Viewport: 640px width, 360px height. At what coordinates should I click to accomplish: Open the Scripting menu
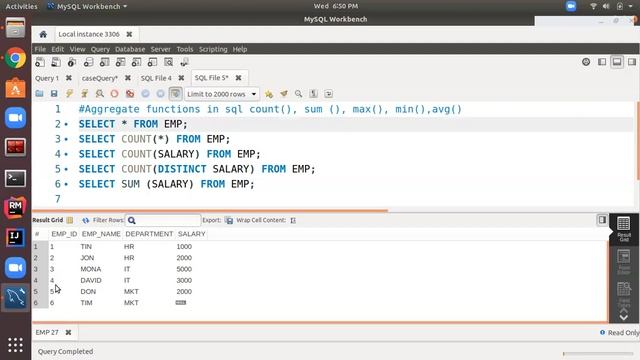click(x=213, y=49)
